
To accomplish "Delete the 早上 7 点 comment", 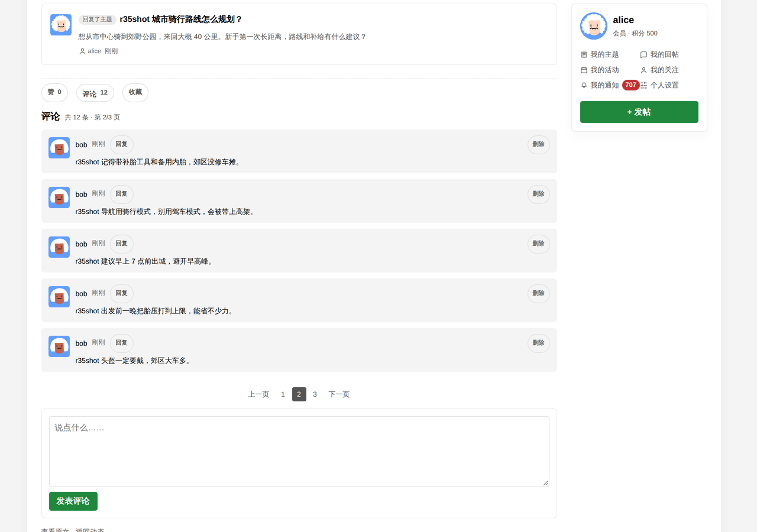I will pyautogui.click(x=539, y=244).
